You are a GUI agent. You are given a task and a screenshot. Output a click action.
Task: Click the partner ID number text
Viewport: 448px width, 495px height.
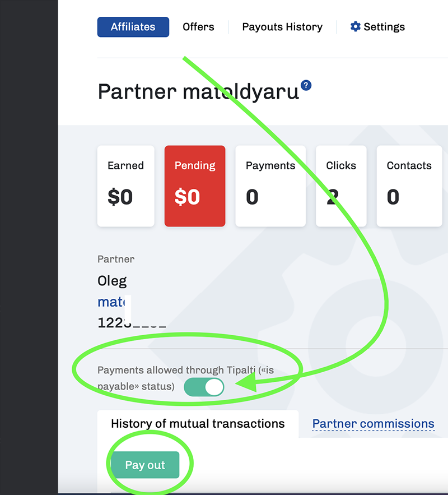(132, 323)
